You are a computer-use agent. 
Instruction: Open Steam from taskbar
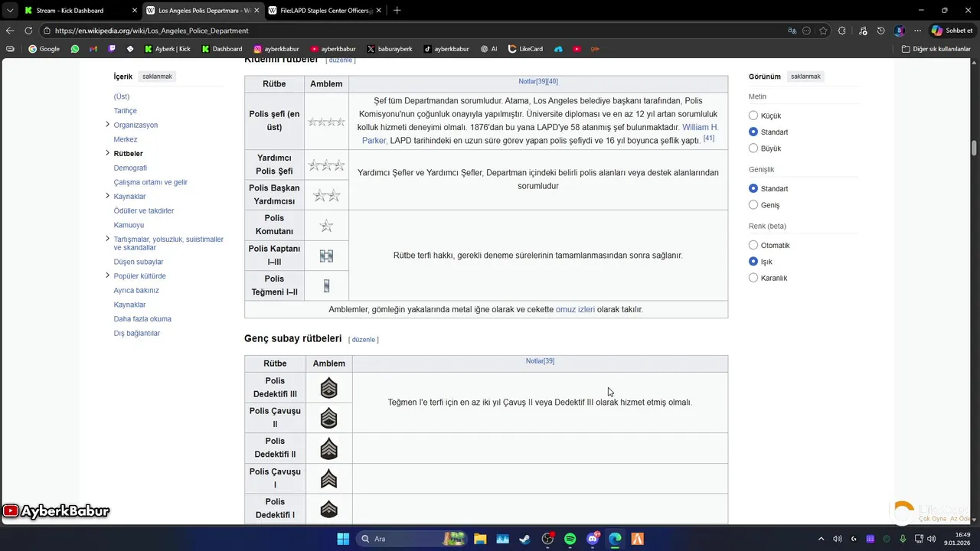[x=525, y=539]
